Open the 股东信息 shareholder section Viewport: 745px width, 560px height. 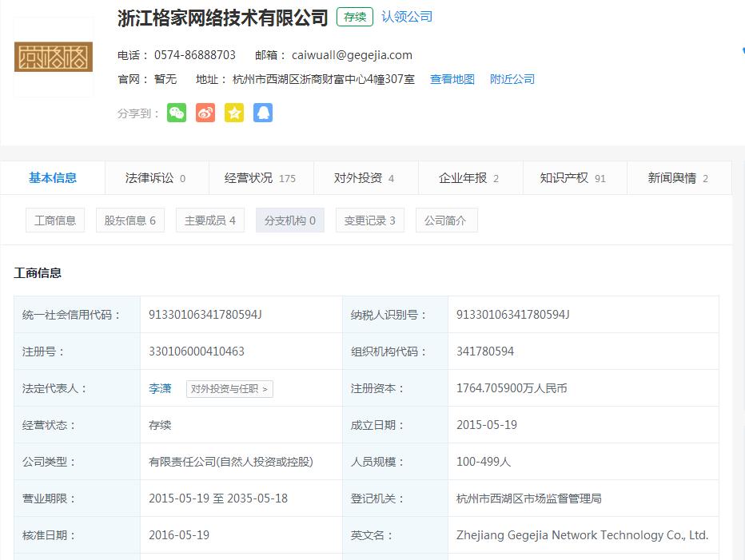coord(129,220)
